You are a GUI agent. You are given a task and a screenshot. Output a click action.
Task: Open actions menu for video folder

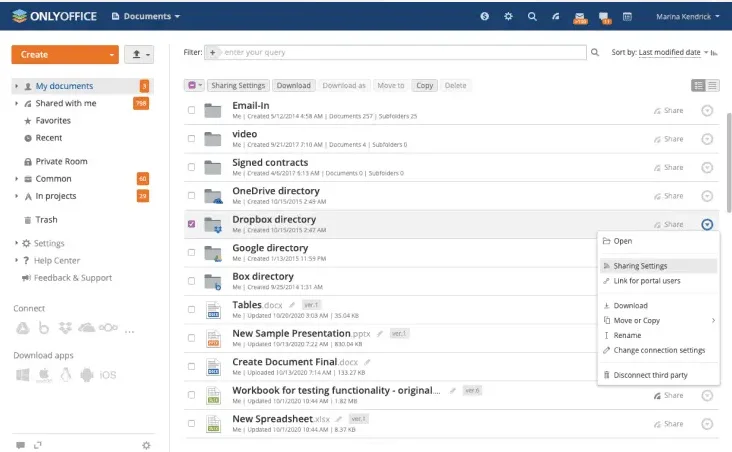tap(707, 139)
